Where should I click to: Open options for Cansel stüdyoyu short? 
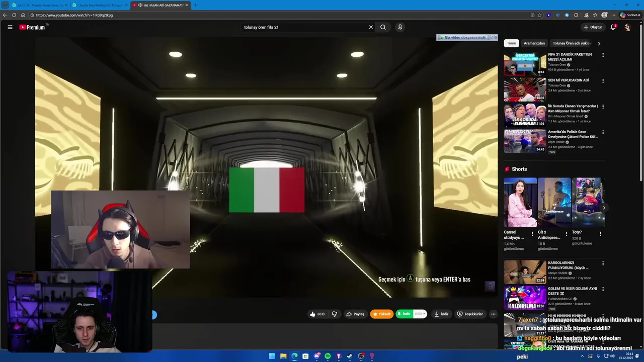532,234
